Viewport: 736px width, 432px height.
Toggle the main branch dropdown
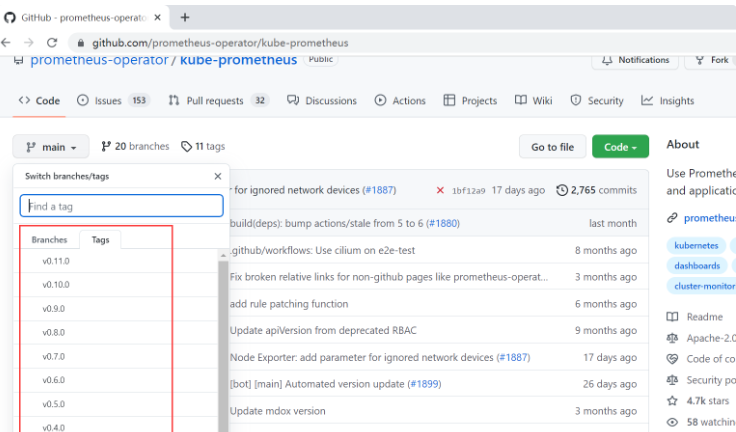click(x=51, y=147)
